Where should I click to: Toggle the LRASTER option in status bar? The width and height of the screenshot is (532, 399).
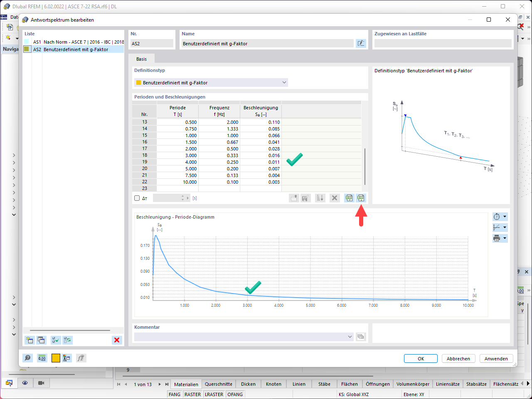click(x=214, y=394)
